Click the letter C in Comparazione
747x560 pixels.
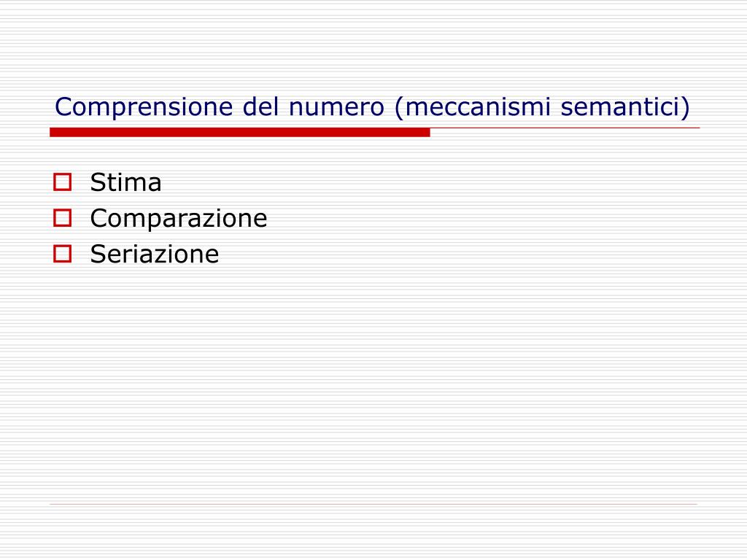click(98, 219)
